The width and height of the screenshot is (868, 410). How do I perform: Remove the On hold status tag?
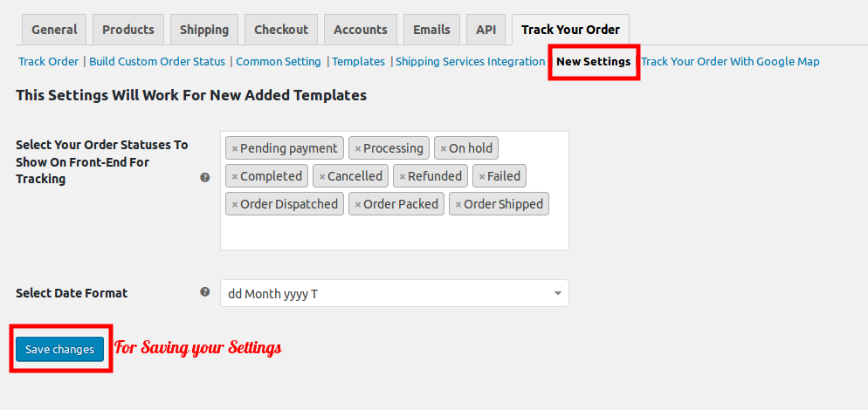pyautogui.click(x=444, y=149)
